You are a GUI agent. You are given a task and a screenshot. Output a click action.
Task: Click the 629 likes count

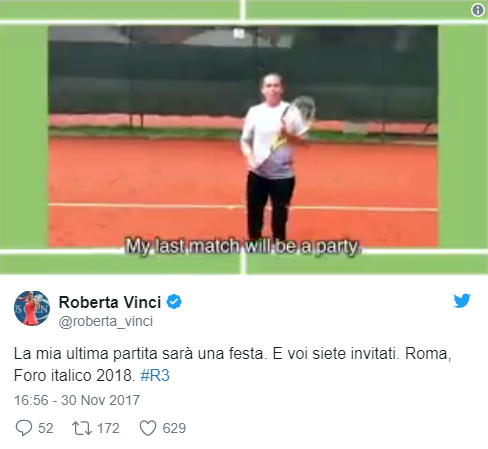pyautogui.click(x=174, y=428)
